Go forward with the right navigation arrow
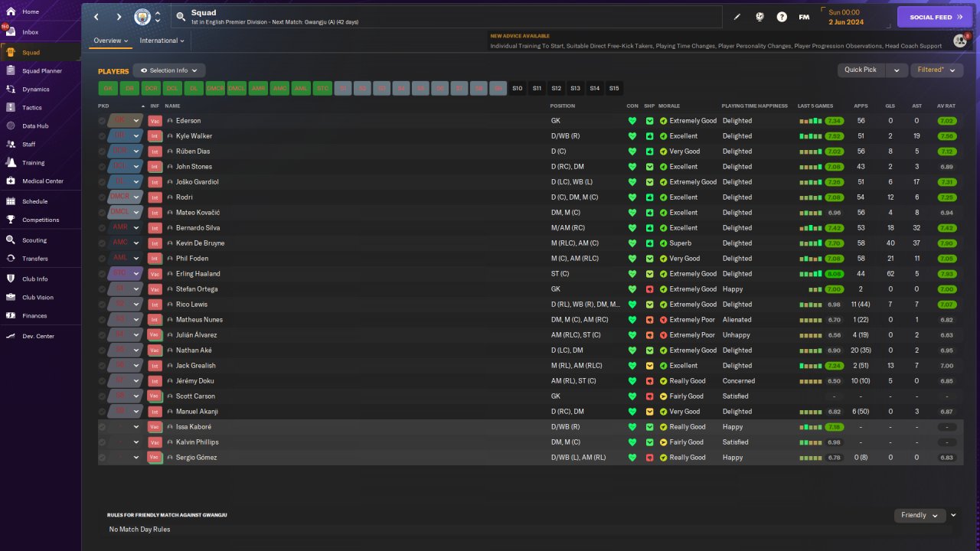This screenshot has width=980, height=551. tap(119, 17)
